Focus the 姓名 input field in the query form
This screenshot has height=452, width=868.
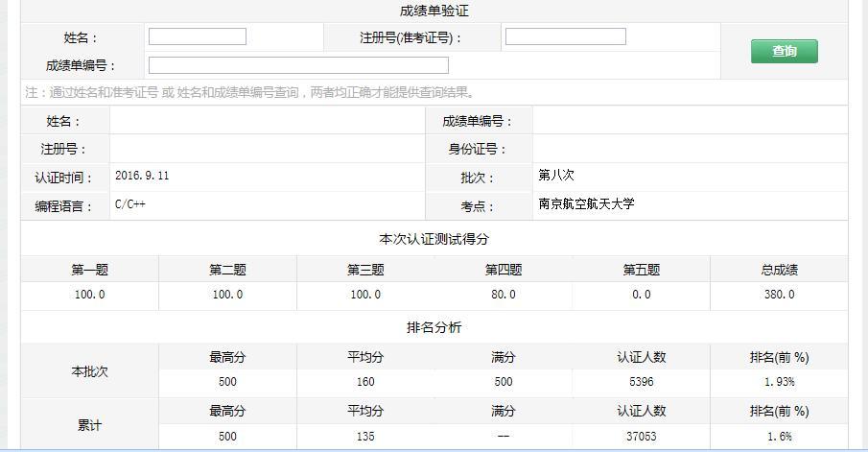(197, 36)
